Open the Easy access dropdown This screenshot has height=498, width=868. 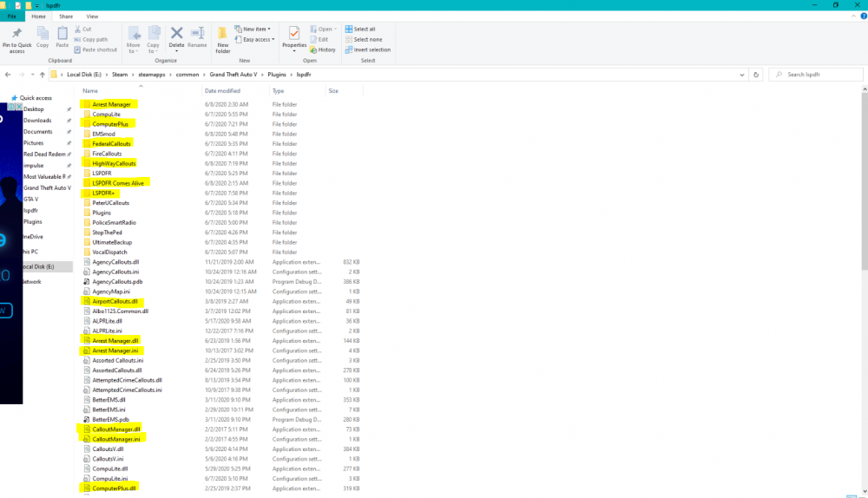(x=254, y=39)
